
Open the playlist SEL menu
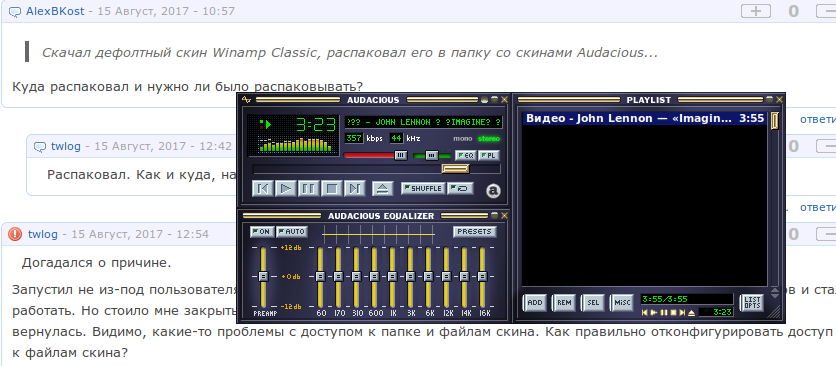593,303
